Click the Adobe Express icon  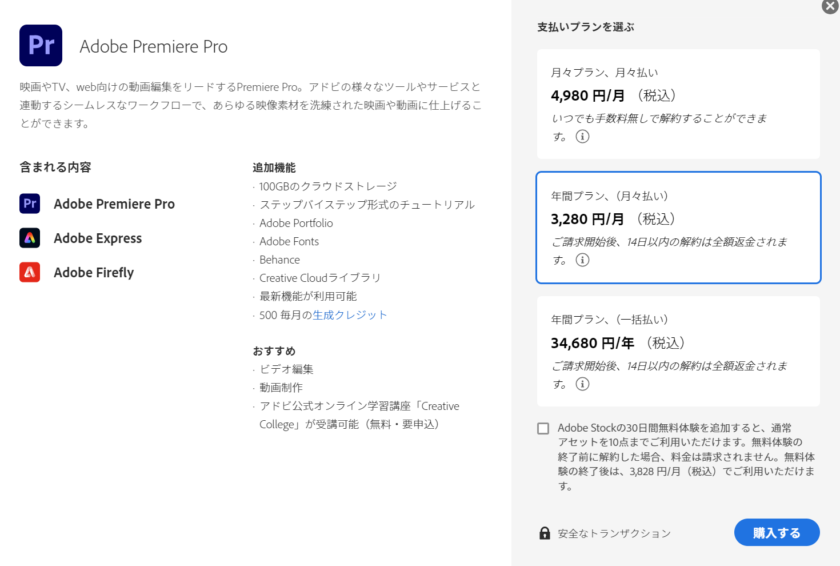click(x=30, y=238)
